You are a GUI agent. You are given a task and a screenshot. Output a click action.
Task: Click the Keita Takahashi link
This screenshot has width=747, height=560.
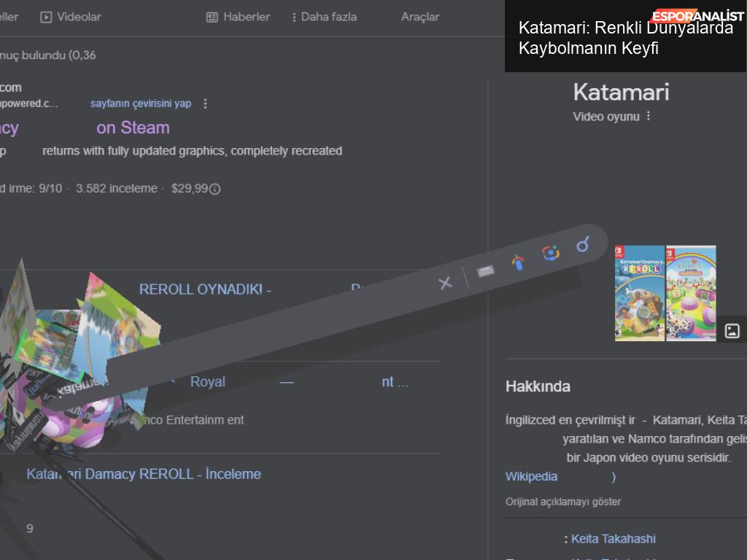tap(613, 539)
